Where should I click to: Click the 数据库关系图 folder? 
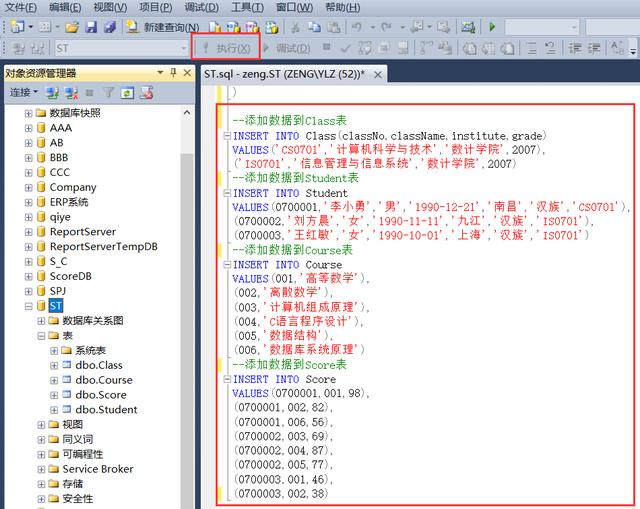[x=93, y=321]
